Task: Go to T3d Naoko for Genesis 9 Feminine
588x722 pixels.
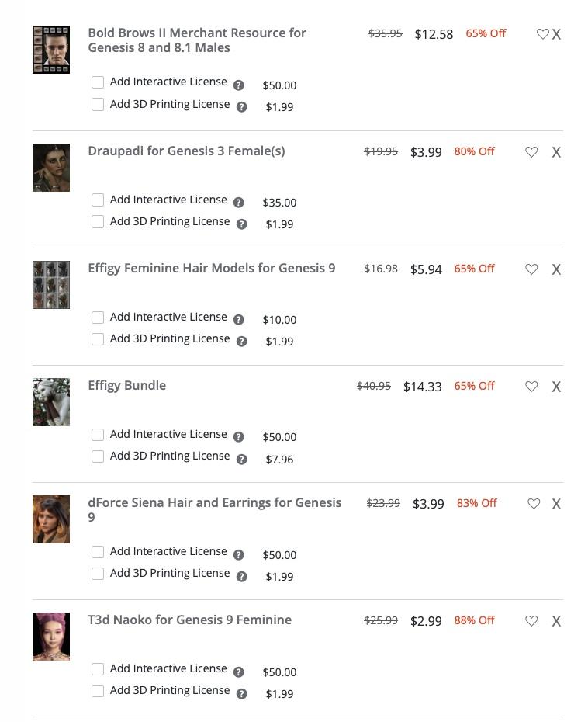Action: tap(190, 620)
